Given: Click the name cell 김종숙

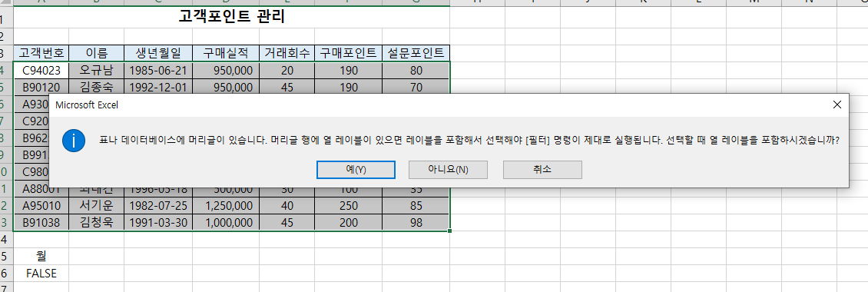Looking at the screenshot, I should click(x=97, y=87).
